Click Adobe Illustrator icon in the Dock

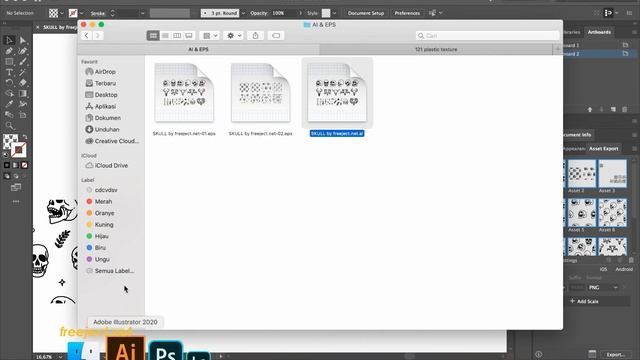(126, 349)
